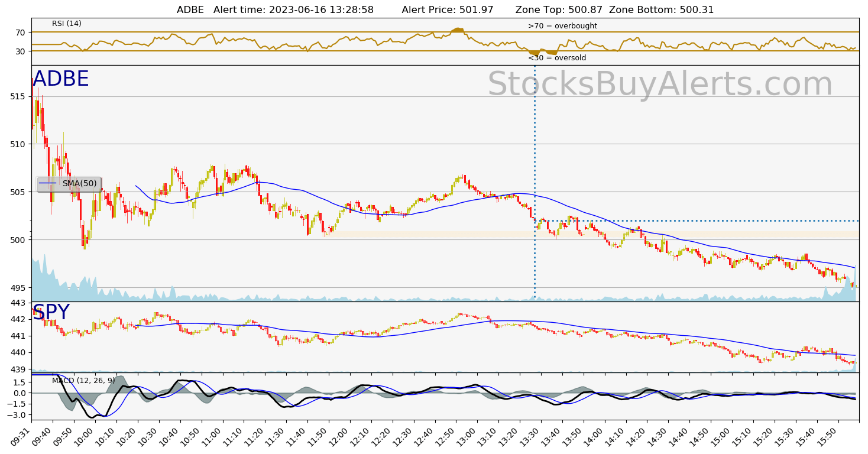
Task: Click the 'Alert Price: 501.97' title text
Action: [448, 10]
